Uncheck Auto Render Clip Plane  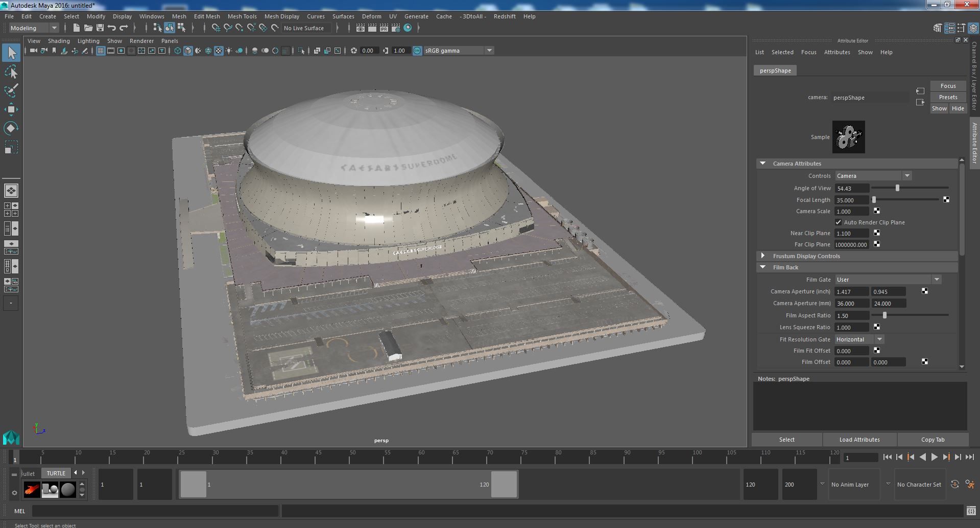pos(838,222)
